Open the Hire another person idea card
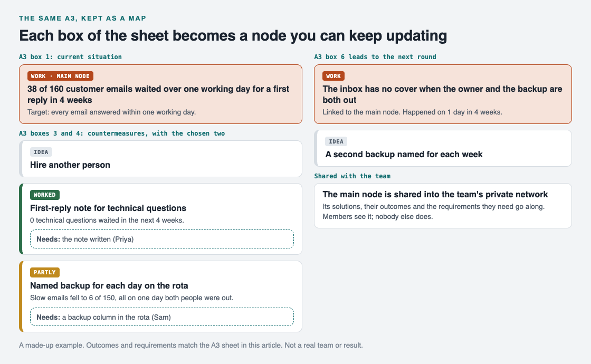Viewport: 591px width, 364px height. click(160, 159)
